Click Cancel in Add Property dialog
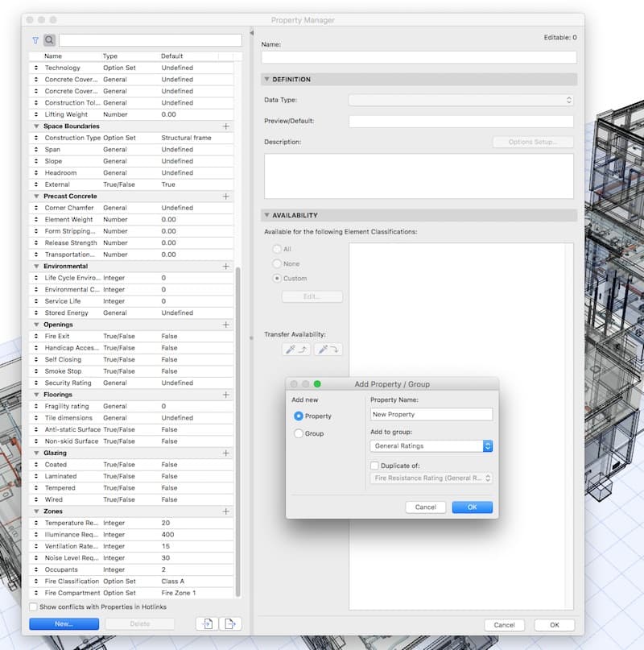644x650 pixels. click(x=426, y=507)
